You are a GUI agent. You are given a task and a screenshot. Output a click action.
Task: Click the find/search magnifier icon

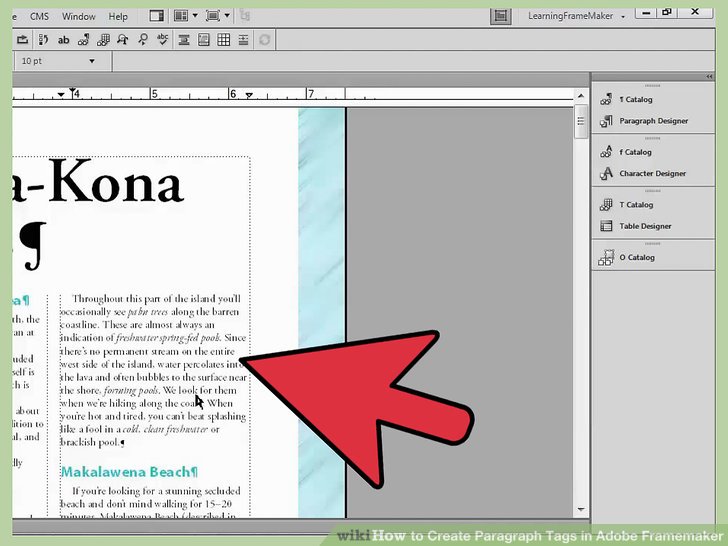coord(143,40)
